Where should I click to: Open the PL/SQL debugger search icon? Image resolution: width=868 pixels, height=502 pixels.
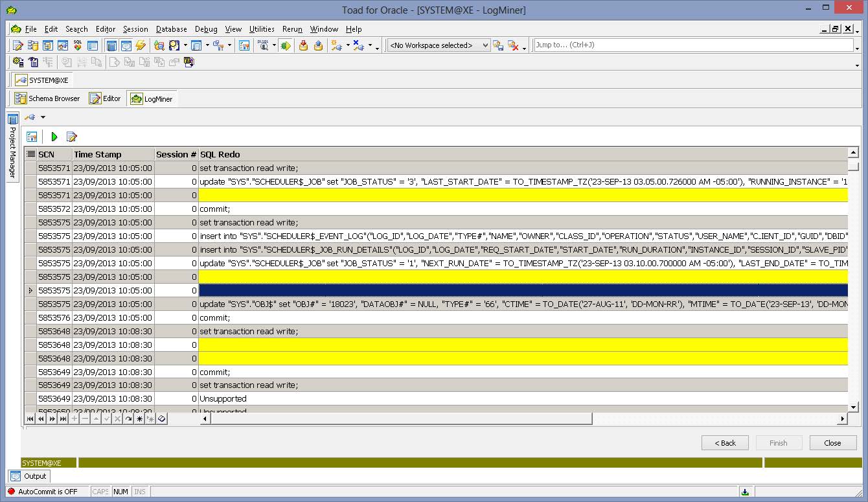point(264,45)
